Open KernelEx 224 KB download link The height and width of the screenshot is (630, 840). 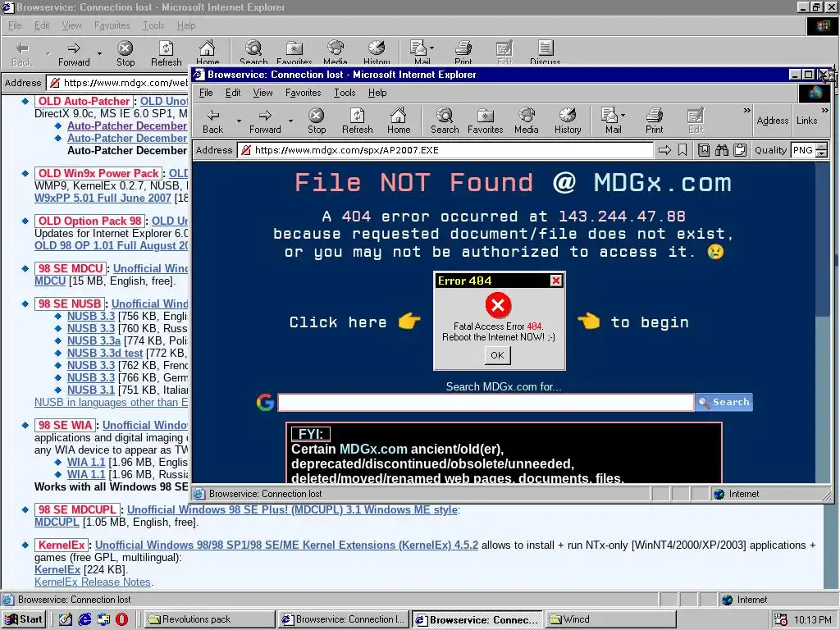57,569
